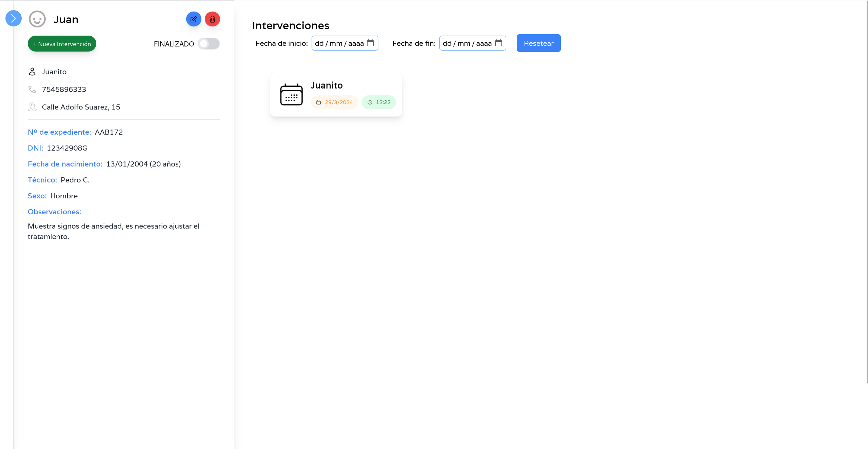Viewport: 868px width, 449px height.
Task: Expand the sidebar with the blue chevron button
Action: pos(14,18)
